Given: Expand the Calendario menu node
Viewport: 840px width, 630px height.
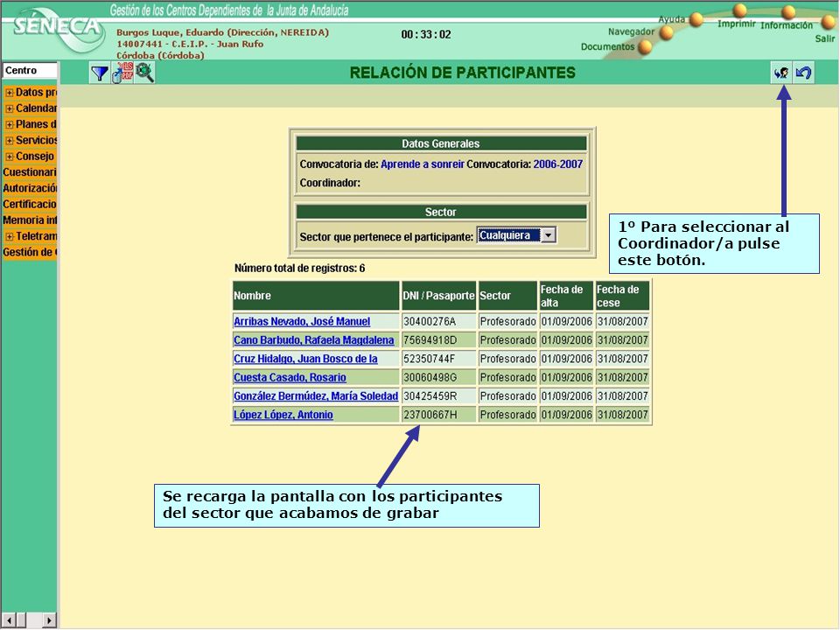Looking at the screenshot, I should click(x=9, y=108).
